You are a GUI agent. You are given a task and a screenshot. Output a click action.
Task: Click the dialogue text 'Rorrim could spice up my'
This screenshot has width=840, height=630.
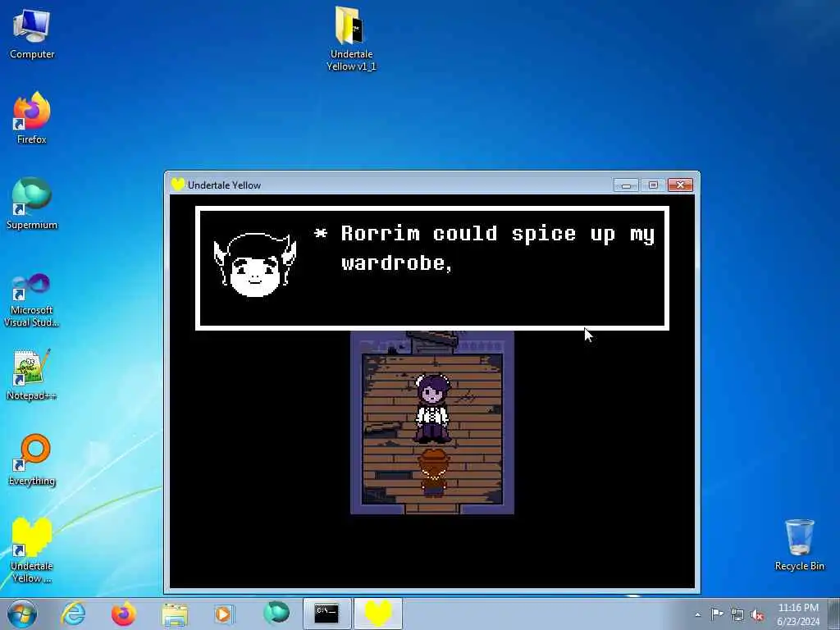[x=498, y=234]
